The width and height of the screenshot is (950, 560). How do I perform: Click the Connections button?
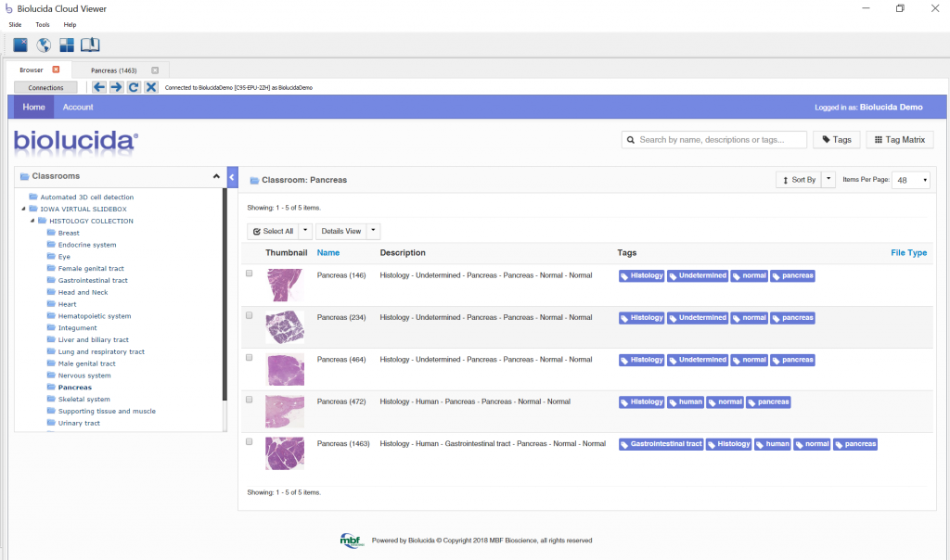coord(45,87)
